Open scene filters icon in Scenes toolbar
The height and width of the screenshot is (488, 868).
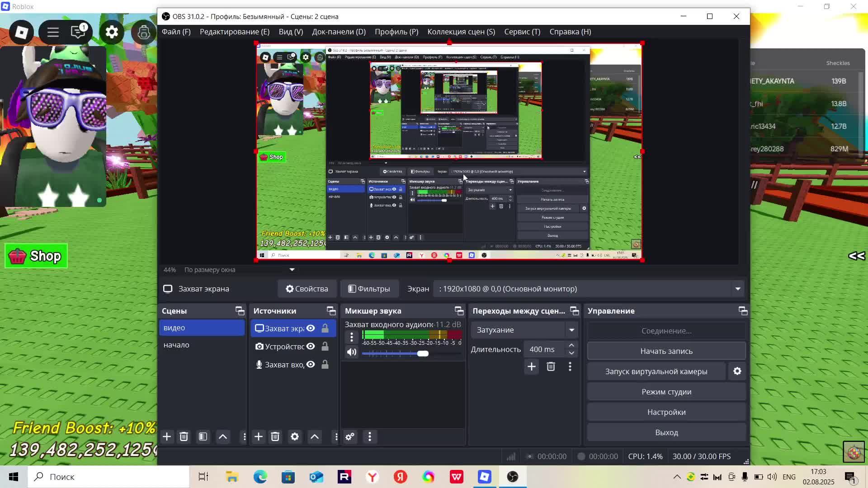pos(203,436)
